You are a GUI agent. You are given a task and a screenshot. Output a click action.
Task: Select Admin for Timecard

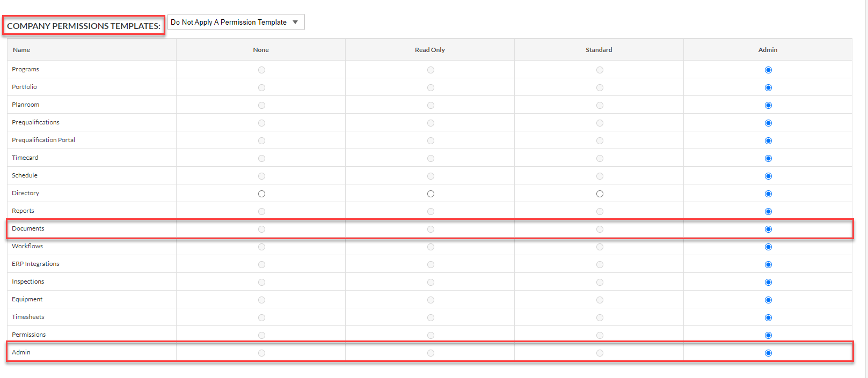(x=768, y=158)
